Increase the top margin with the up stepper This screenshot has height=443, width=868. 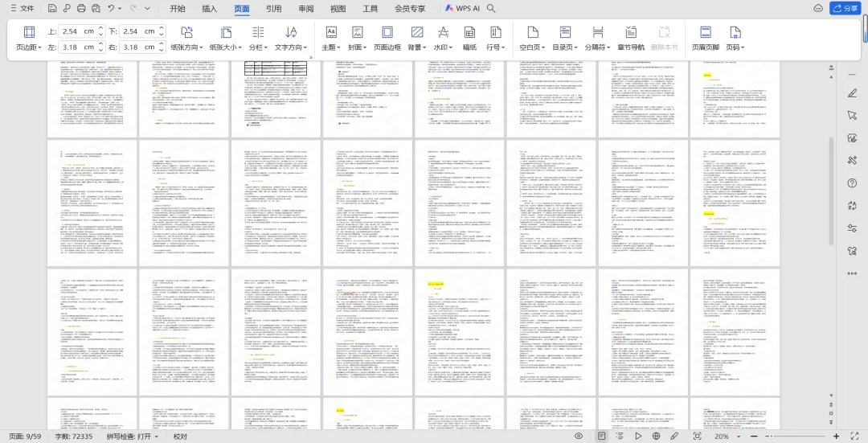point(100,27)
